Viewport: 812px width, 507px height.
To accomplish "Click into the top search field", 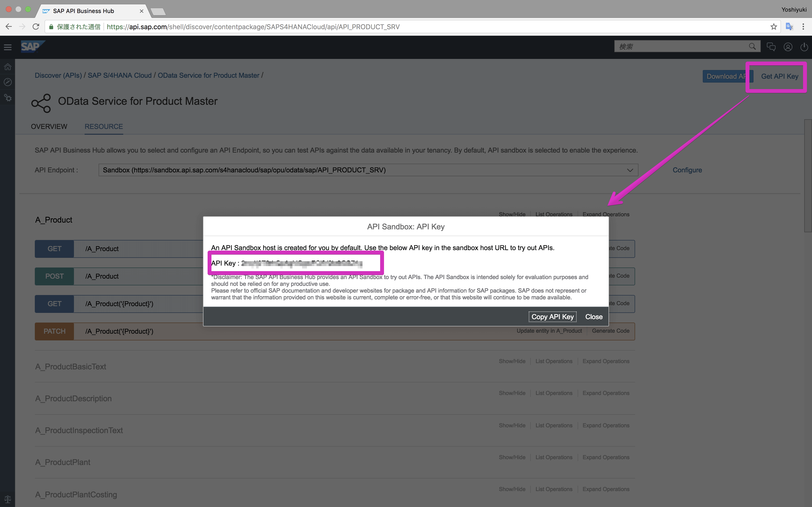I will tap(681, 47).
